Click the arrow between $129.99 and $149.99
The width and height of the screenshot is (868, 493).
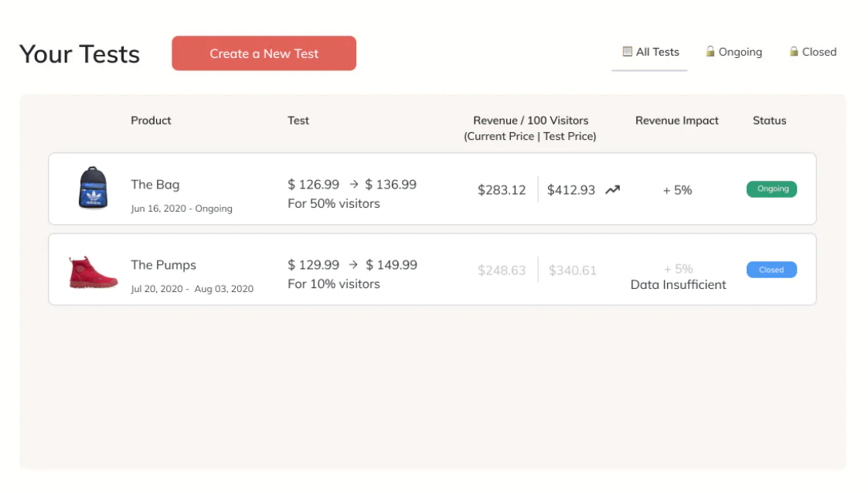[x=354, y=264]
